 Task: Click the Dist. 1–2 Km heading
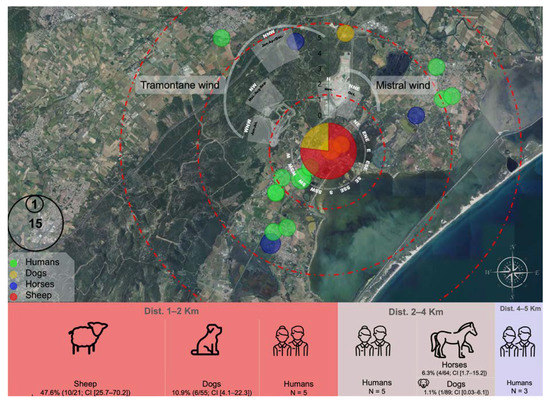(x=172, y=311)
